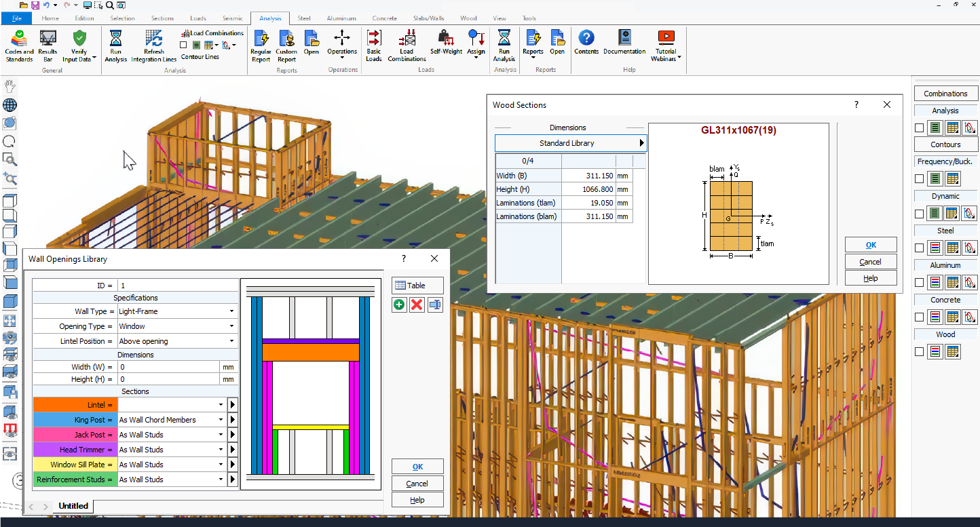Expand the Lintel Position dropdown
Image resolution: width=980 pixels, height=527 pixels.
(x=178, y=341)
